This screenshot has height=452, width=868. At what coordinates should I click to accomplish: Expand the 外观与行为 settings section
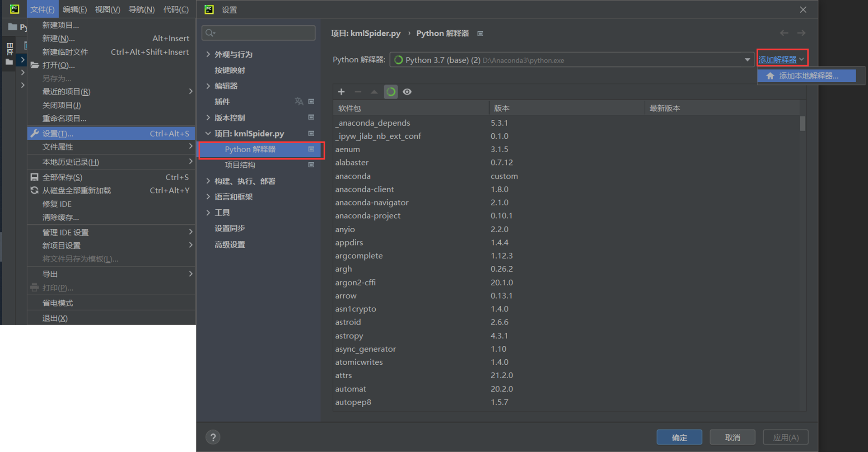(x=208, y=54)
